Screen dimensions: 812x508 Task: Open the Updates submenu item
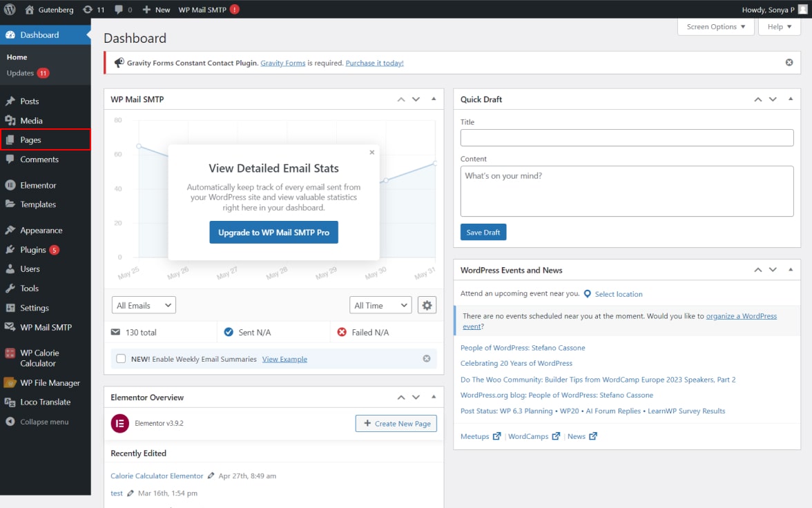click(27, 73)
